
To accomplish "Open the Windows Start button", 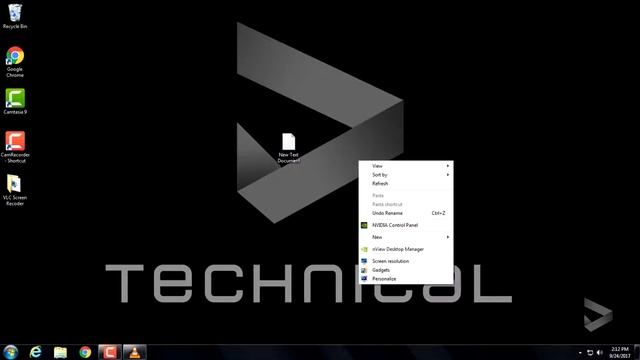I will (10, 352).
